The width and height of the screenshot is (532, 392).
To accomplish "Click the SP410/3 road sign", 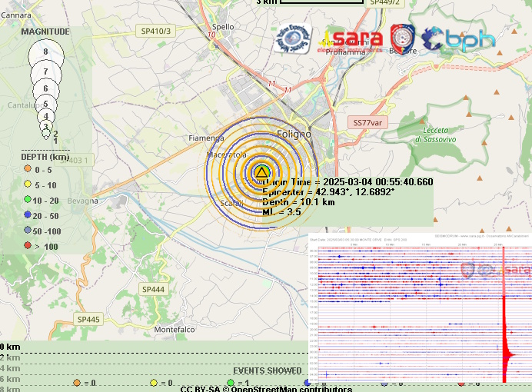I will pos(156,31).
